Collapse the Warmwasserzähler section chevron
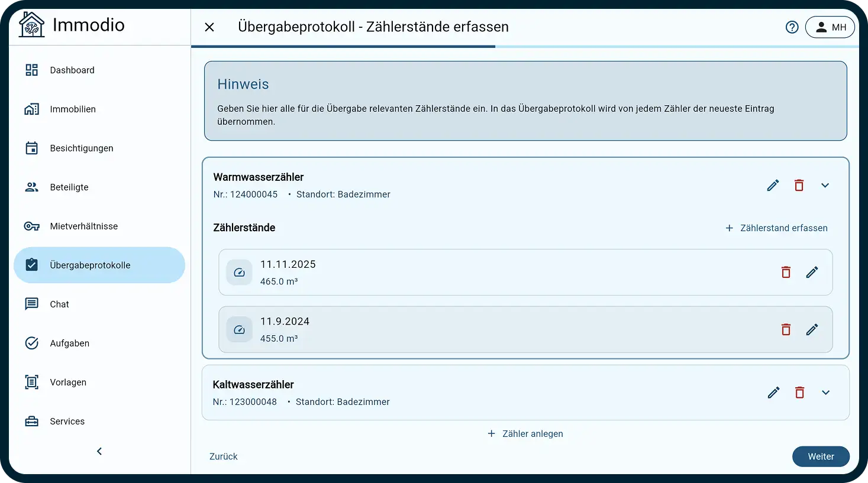This screenshot has width=868, height=483. 825,185
